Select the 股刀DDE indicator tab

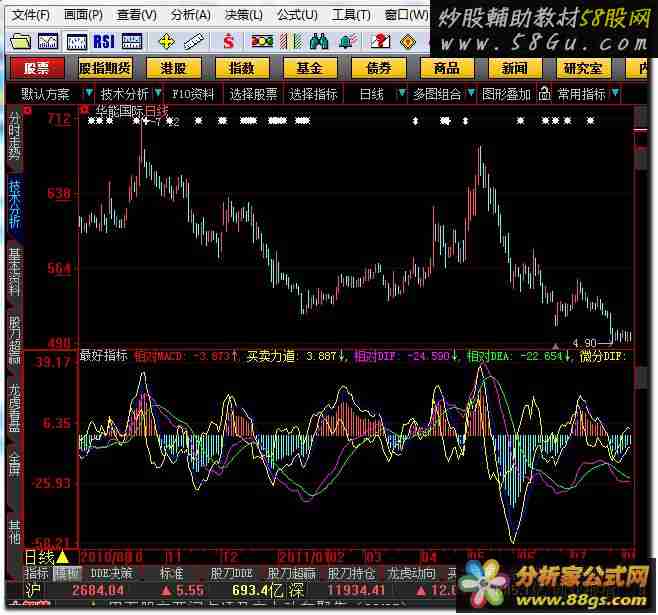coord(235,574)
